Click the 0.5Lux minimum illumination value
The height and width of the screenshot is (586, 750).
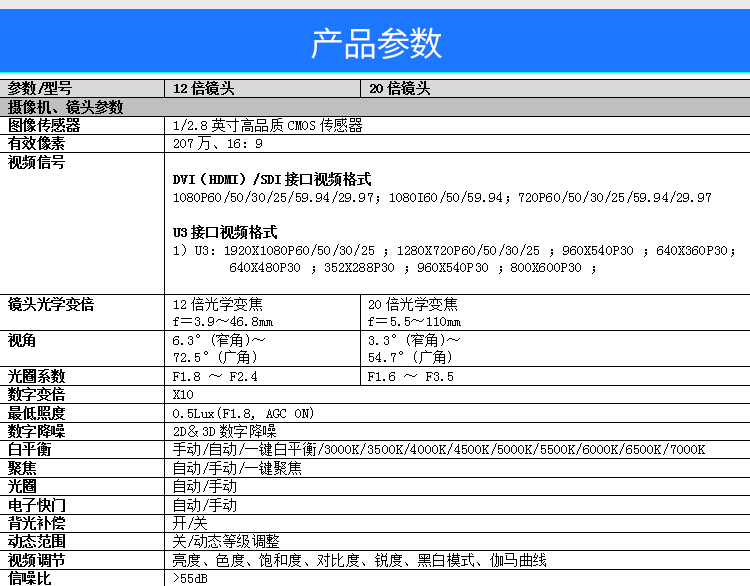[243, 413]
